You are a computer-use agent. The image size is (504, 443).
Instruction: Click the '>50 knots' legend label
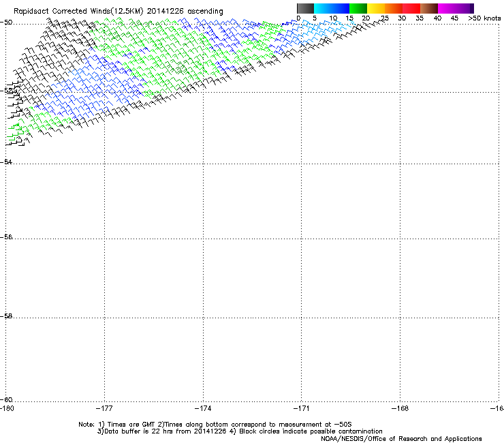(484, 18)
